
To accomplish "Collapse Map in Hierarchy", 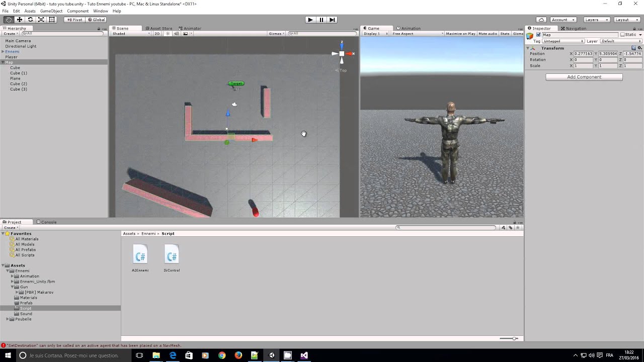I will (x=3, y=62).
